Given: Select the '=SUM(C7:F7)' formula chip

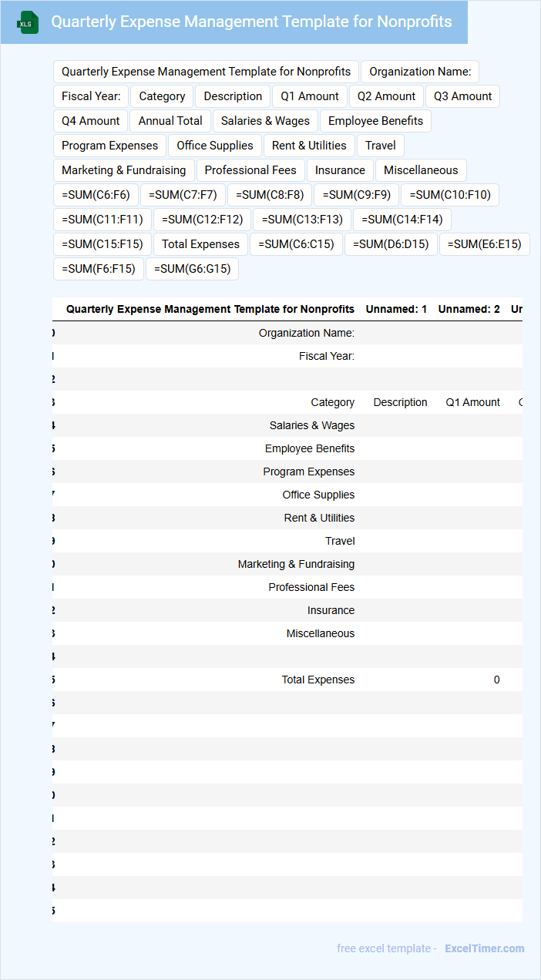Looking at the screenshot, I should (183, 195).
